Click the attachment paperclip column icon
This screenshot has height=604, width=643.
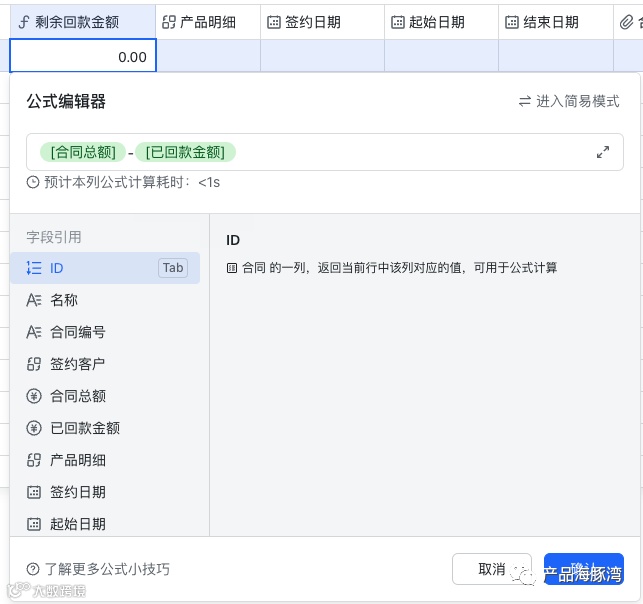tap(626, 22)
